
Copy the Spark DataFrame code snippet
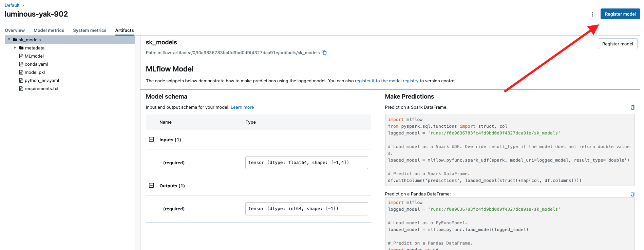(632, 107)
